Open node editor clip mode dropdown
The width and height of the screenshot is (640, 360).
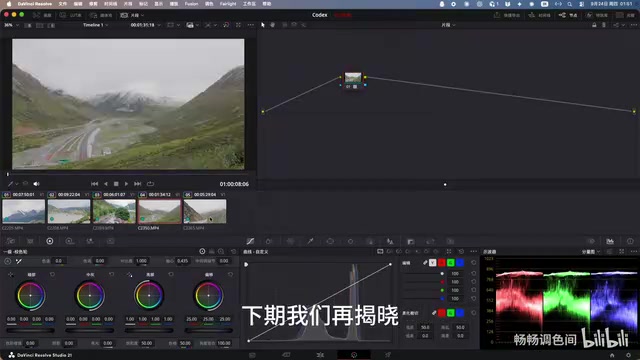pos(448,25)
